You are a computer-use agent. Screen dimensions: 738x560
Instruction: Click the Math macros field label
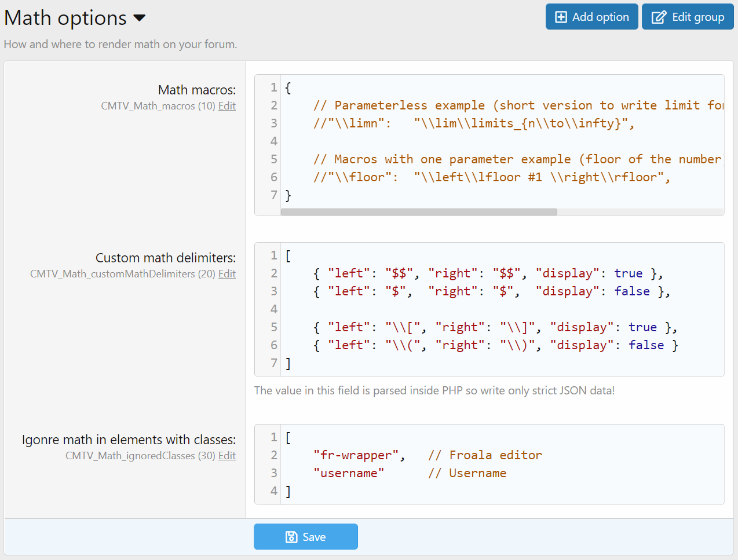196,90
